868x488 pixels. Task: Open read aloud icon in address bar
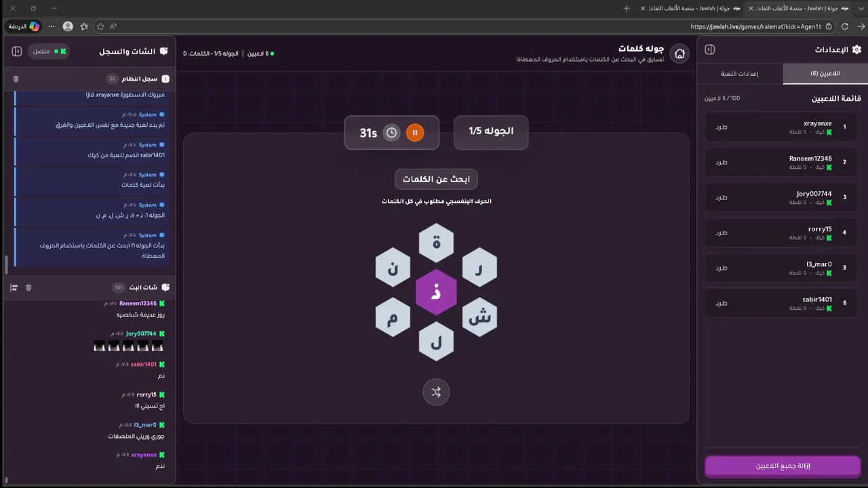pyautogui.click(x=113, y=26)
